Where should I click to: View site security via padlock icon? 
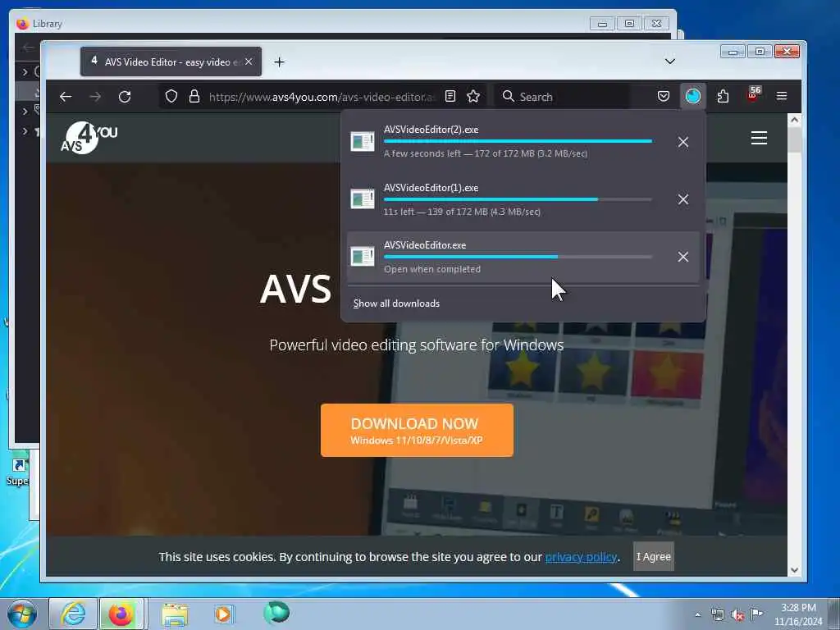point(194,97)
